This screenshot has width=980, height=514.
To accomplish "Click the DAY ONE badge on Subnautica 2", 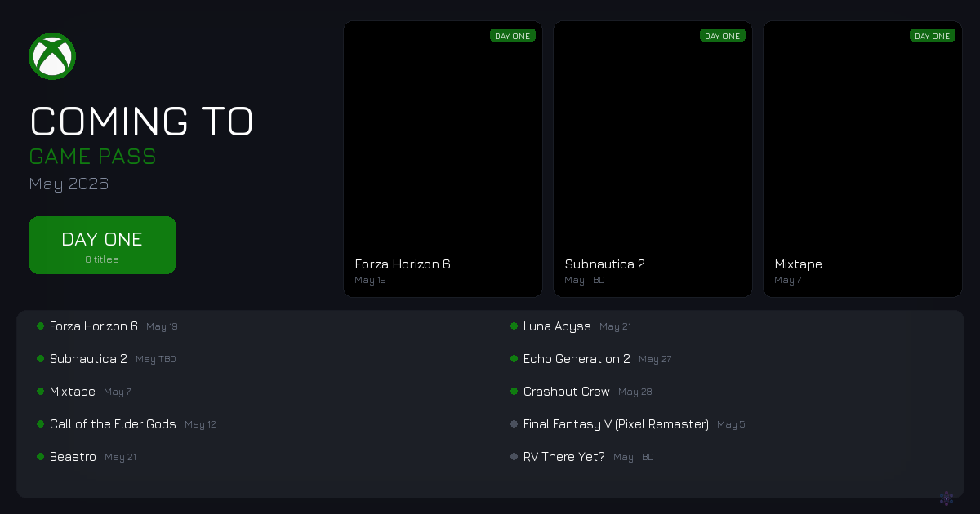I will pos(723,36).
